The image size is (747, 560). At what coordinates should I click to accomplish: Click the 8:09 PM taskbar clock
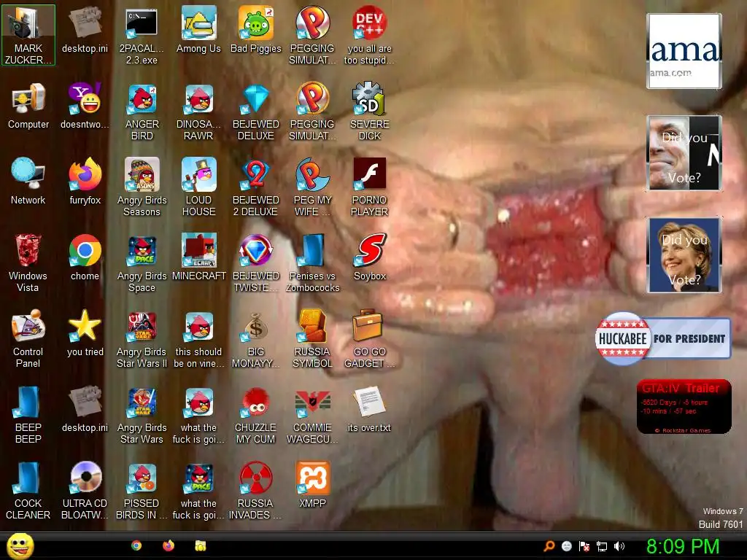point(683,546)
